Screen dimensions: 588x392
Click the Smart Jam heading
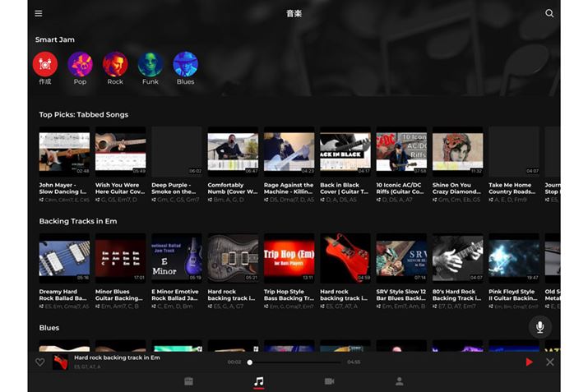[55, 39]
